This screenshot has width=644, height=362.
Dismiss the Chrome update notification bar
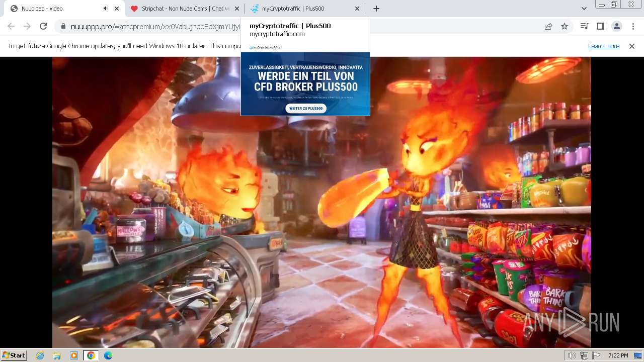pos(632,46)
